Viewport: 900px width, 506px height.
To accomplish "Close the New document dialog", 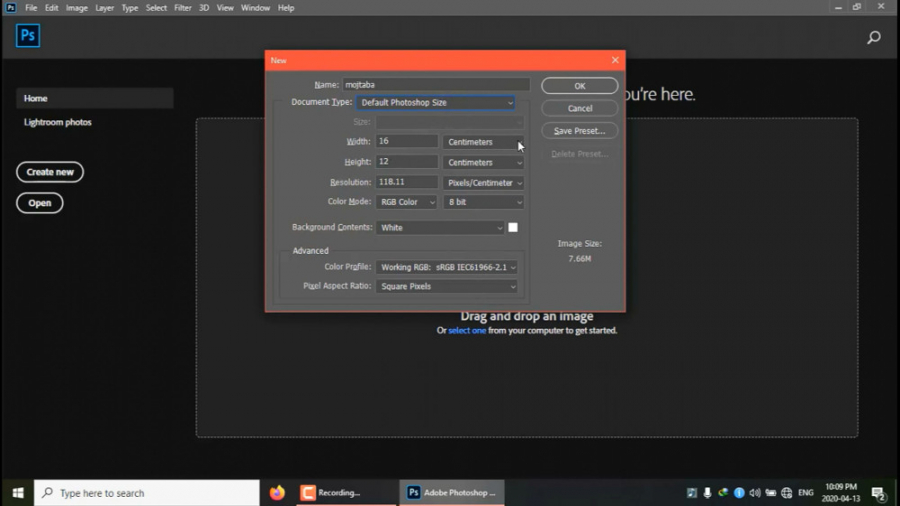I will (x=615, y=60).
